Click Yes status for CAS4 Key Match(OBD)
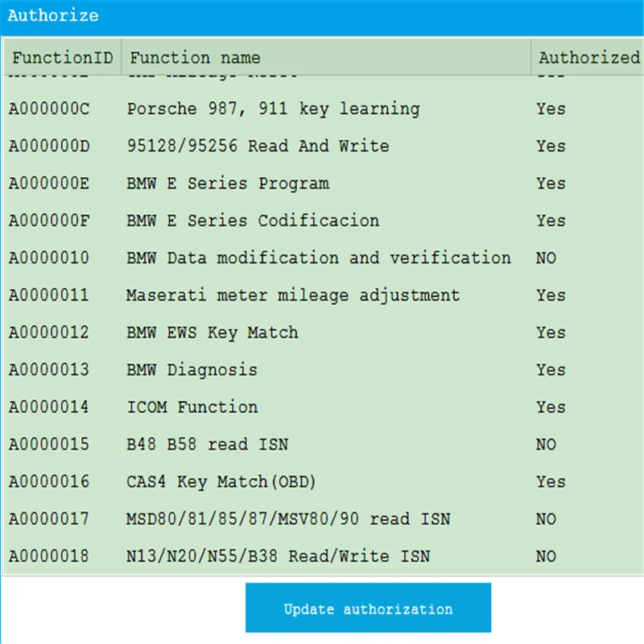Image resolution: width=644 pixels, height=644 pixels. coord(551,481)
